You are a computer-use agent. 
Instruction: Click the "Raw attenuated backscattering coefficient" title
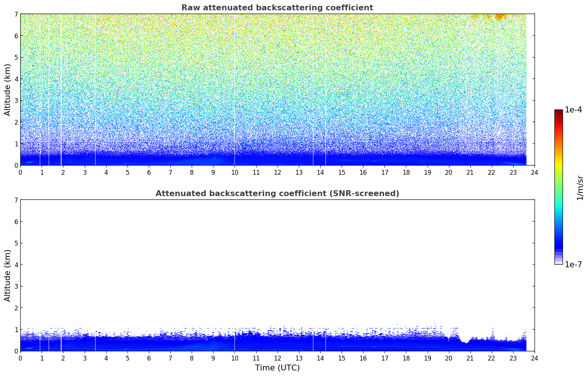277,8
